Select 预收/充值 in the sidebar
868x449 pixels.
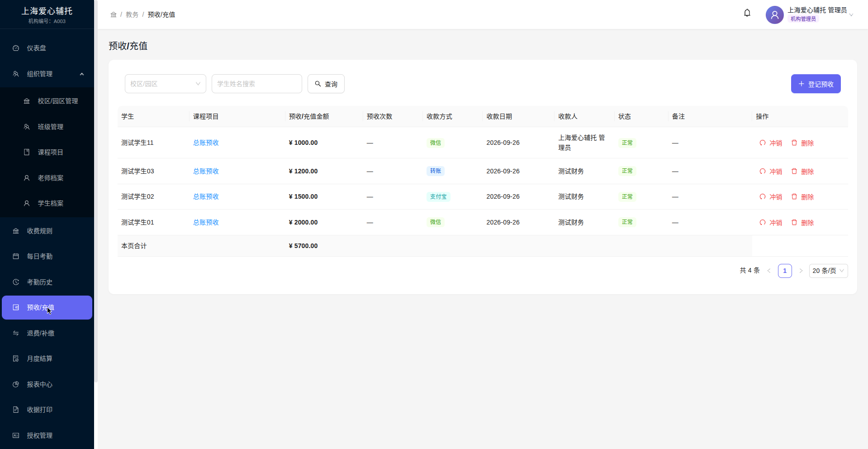(x=47, y=307)
